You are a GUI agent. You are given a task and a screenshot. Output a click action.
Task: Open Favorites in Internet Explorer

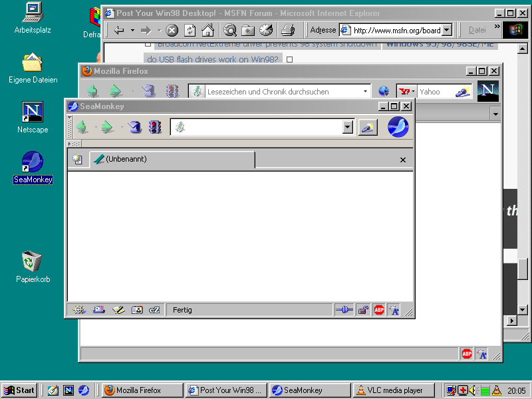click(248, 30)
